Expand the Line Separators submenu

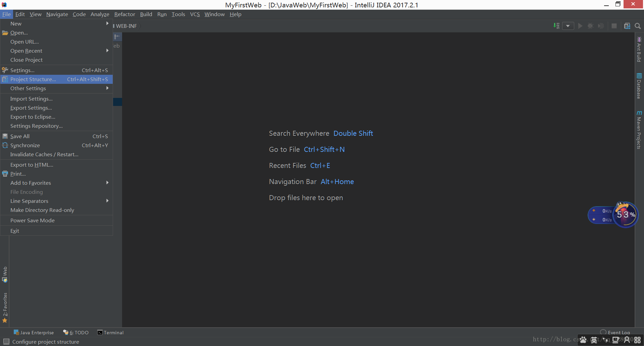click(56, 201)
